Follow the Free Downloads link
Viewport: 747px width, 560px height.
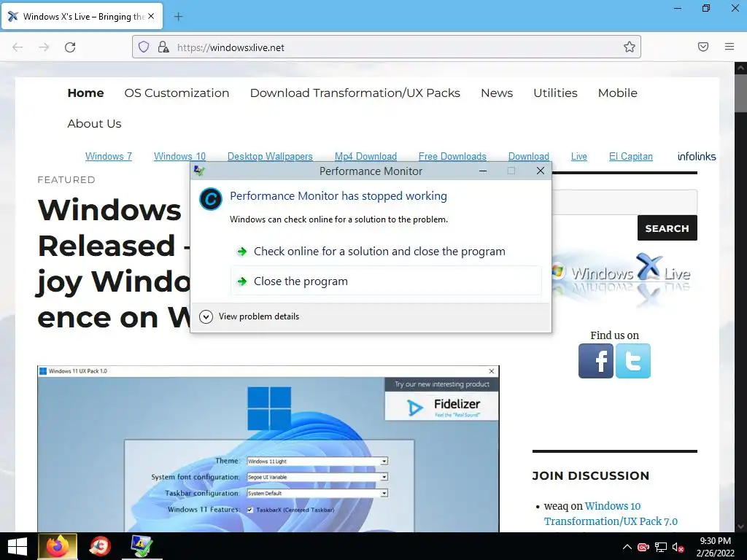pos(452,156)
